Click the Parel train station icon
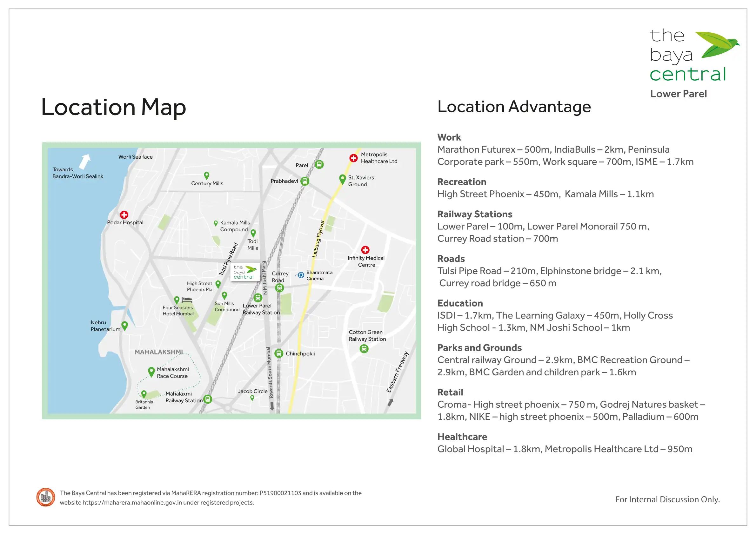Image resolution: width=756 pixels, height=534 pixels. pyautogui.click(x=319, y=164)
